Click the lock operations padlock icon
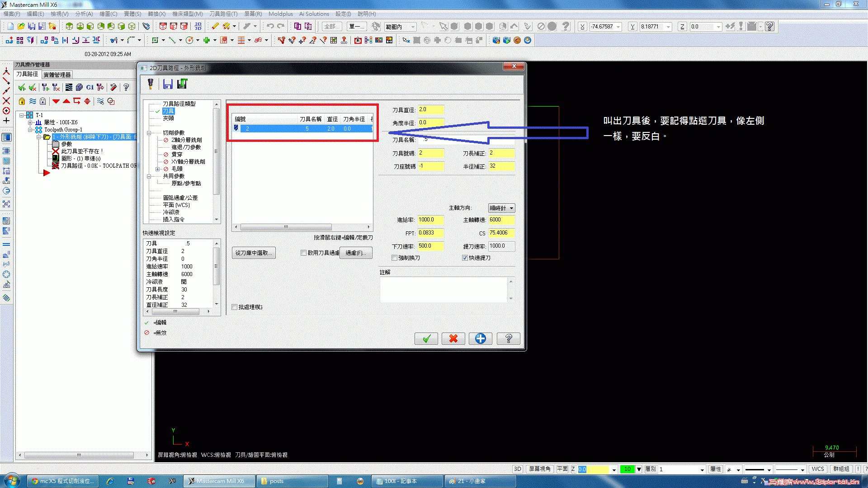This screenshot has width=868, height=488. pyautogui.click(x=22, y=101)
